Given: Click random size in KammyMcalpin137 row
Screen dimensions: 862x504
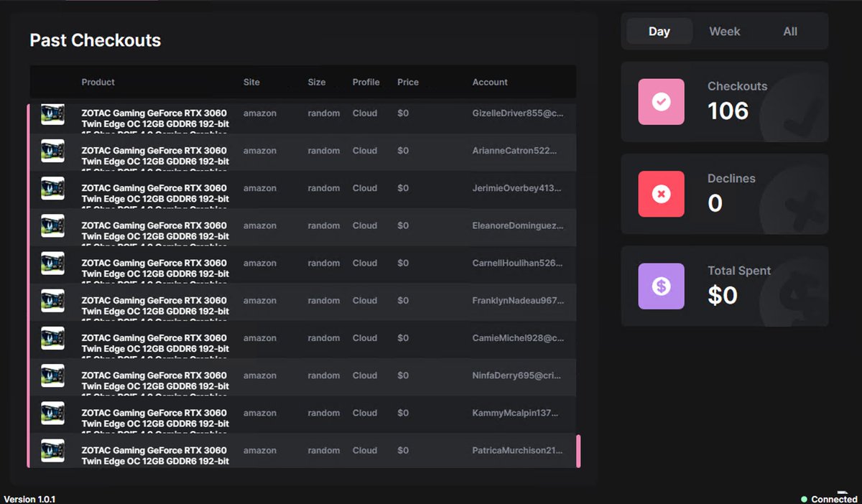Looking at the screenshot, I should click(x=324, y=413).
